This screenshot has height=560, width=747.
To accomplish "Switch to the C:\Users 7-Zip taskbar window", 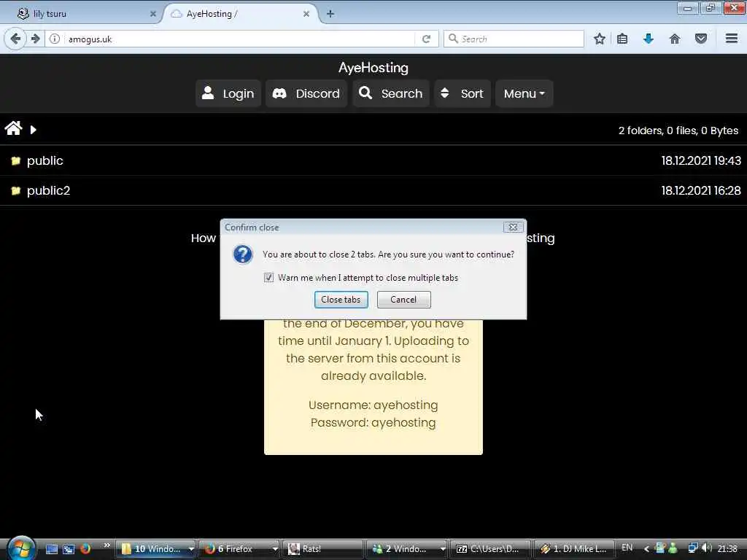I will coord(490,549).
